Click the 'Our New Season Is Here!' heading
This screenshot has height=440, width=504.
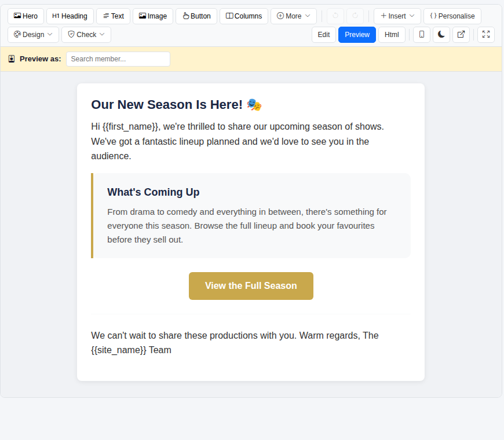click(x=176, y=105)
